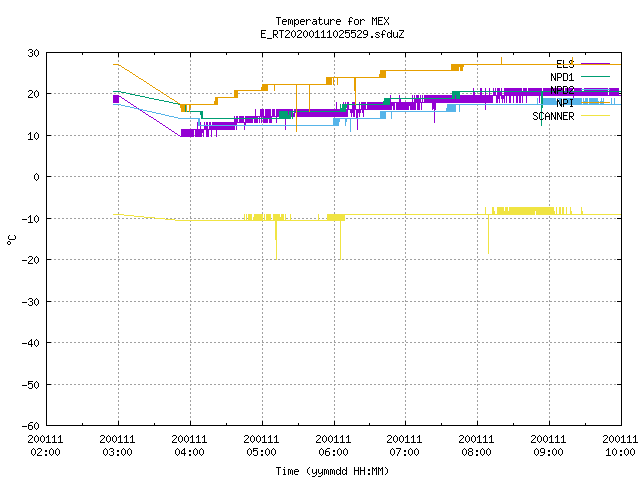
Task: Select the SCANNER legend label
Action: pos(553,116)
